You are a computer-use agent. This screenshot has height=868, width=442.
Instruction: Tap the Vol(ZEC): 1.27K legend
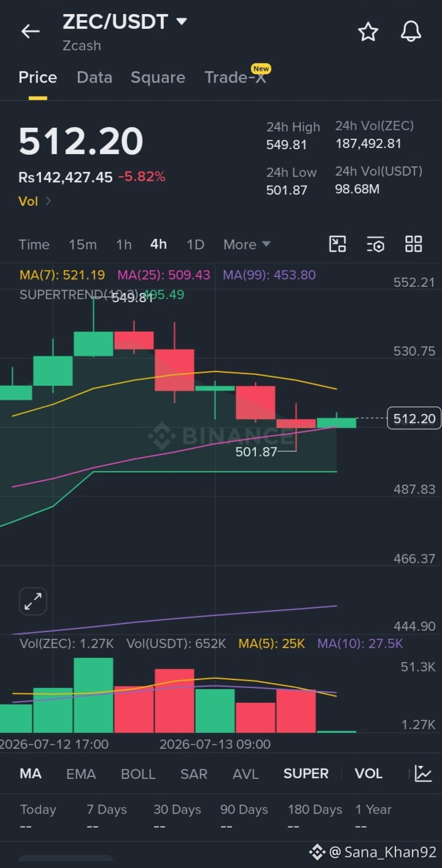pos(67,644)
